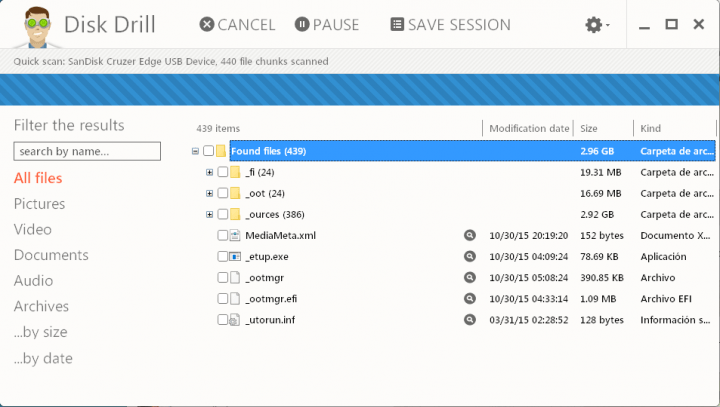
Task: Preview _ootmgr with magnifier icon
Action: 470,277
